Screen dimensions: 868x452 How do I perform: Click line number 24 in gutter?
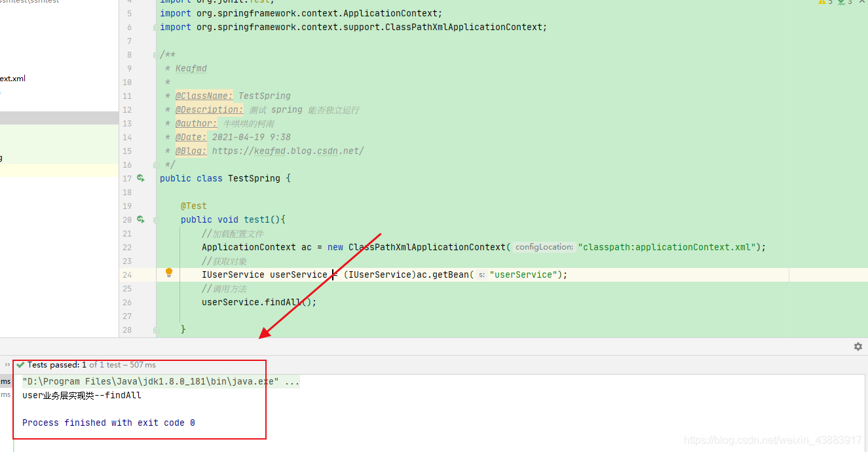coord(127,274)
